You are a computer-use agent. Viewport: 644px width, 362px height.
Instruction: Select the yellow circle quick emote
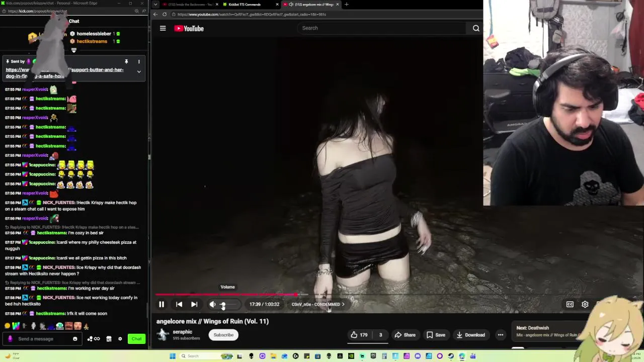point(7,326)
